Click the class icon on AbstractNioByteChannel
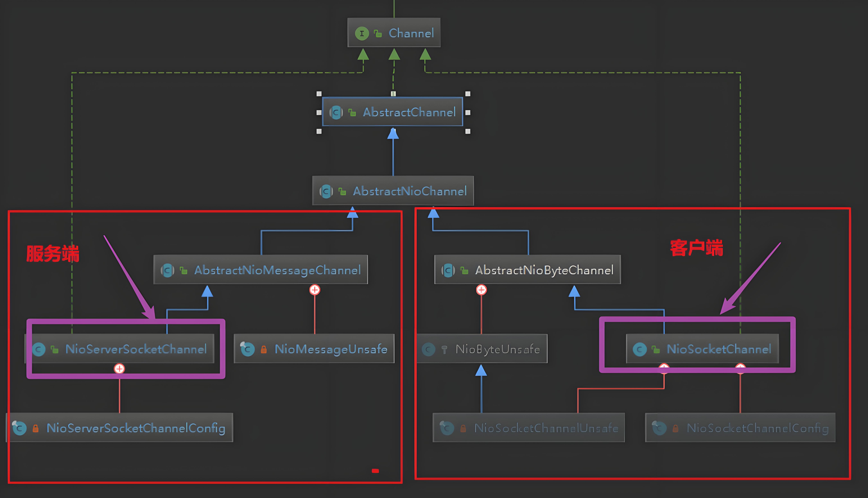This screenshot has height=498, width=868. click(448, 270)
